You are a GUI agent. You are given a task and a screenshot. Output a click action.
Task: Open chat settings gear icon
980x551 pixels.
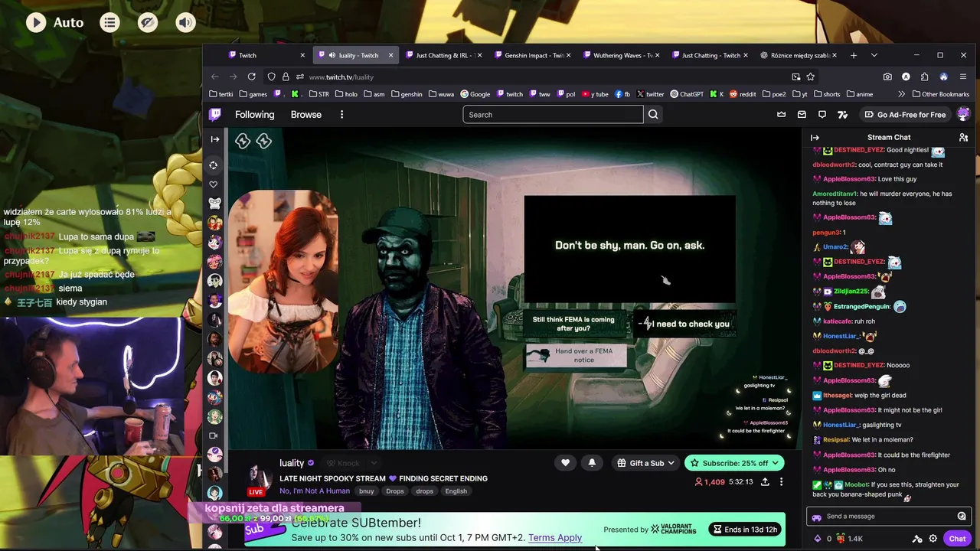point(933,539)
